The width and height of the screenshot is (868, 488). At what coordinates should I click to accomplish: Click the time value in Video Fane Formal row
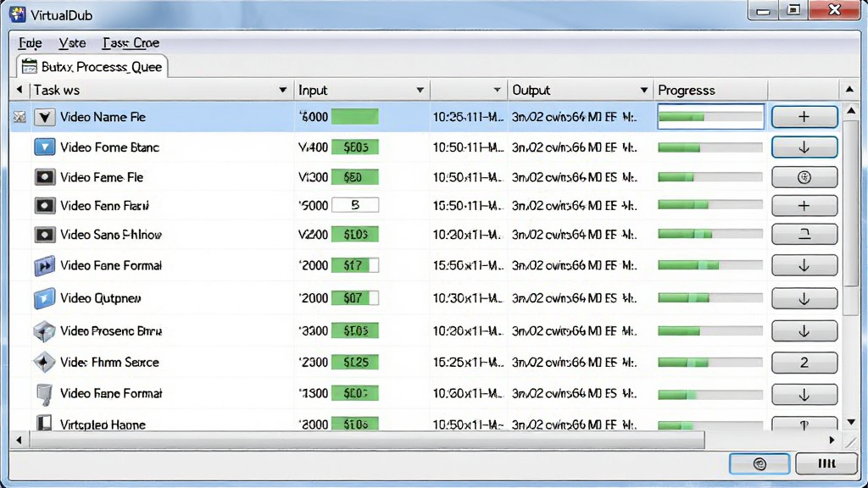[468, 265]
